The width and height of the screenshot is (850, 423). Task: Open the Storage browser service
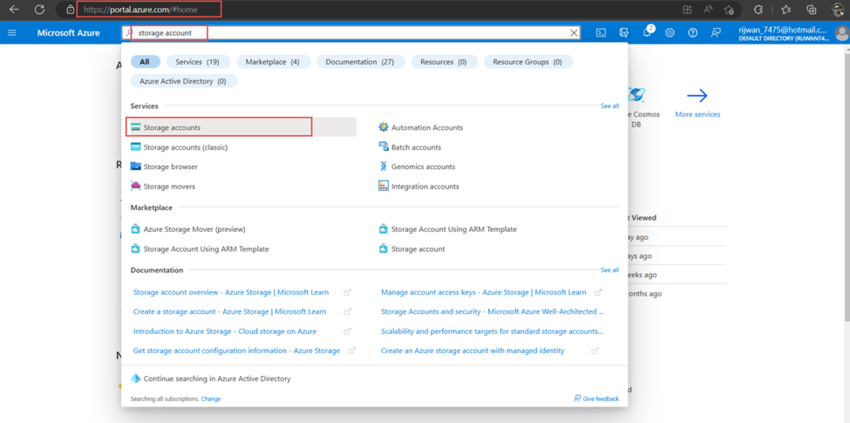pos(164,166)
